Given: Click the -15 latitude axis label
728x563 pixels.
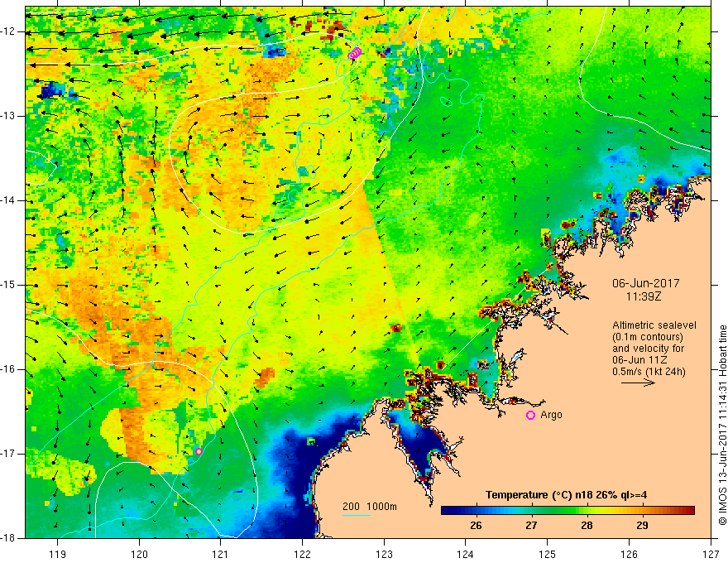Looking at the screenshot, I should click(x=8, y=285).
